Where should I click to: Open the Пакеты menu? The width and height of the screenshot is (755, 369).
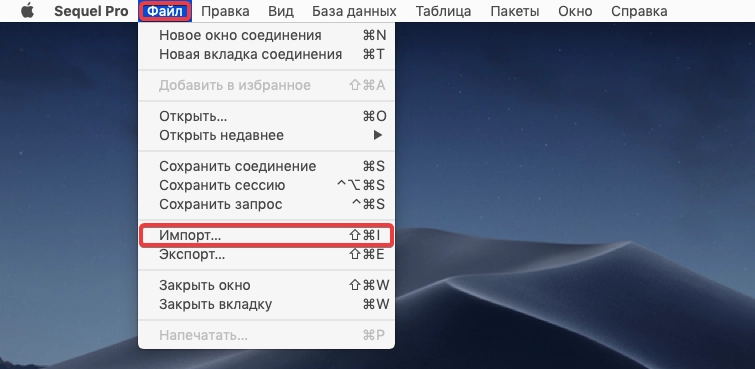(514, 11)
